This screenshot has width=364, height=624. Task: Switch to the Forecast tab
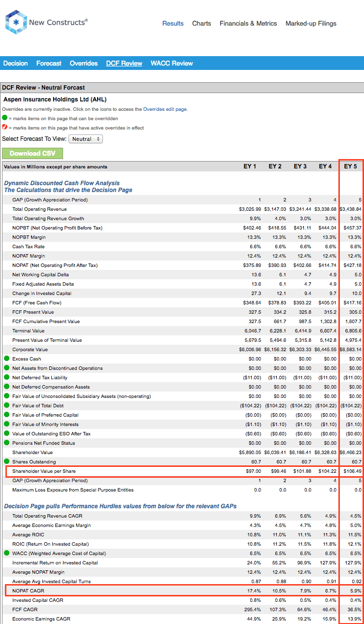[49, 63]
